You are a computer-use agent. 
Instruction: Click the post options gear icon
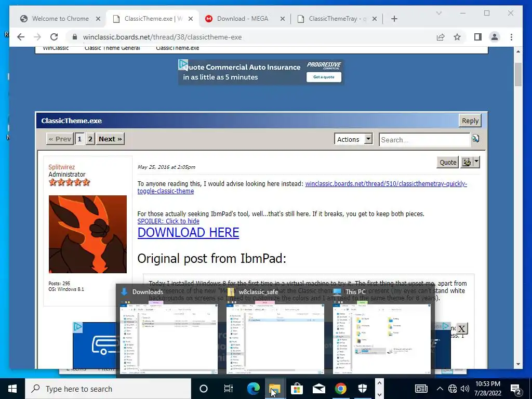pos(467,162)
